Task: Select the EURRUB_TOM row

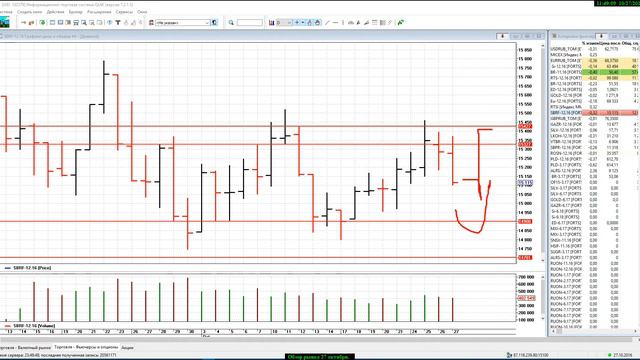Action: click(594, 60)
